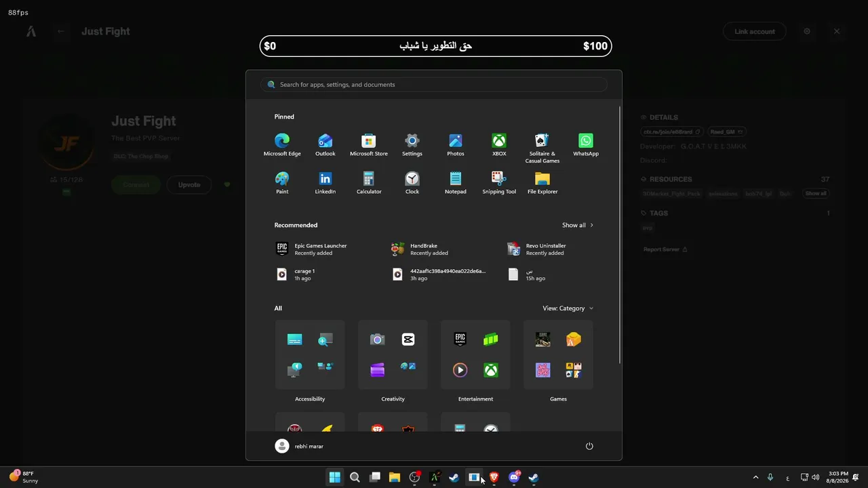Viewport: 868px width, 488px height.
Task: Open Microsoft Edge from pinned apps
Action: pyautogui.click(x=282, y=144)
